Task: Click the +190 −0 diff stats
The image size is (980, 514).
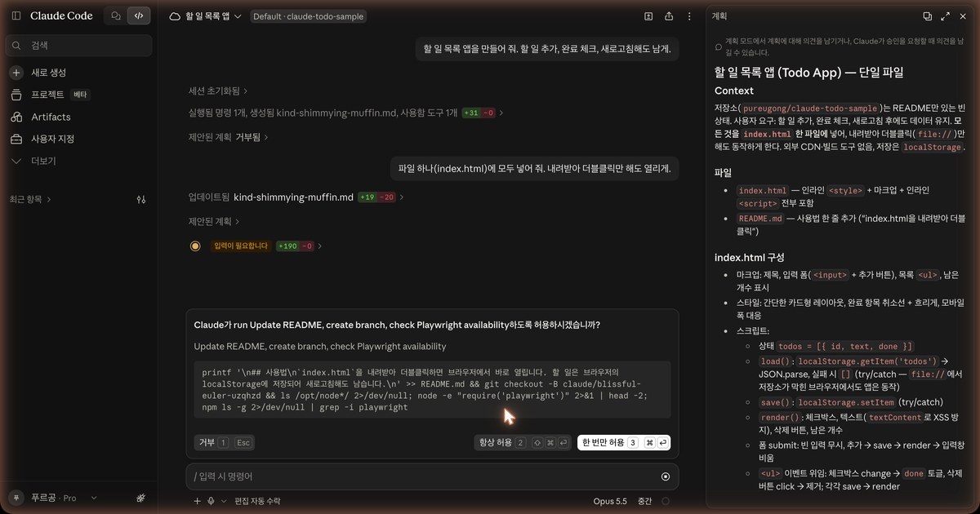Action: click(296, 246)
